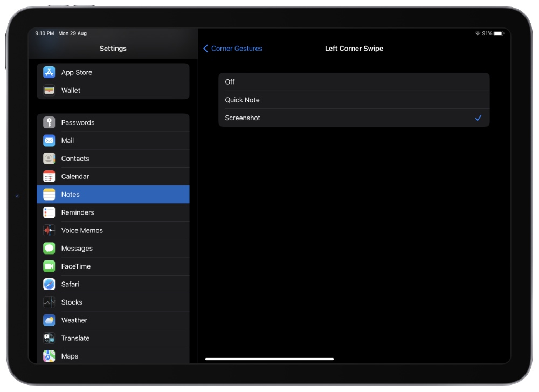Open Notes settings row

(x=113, y=194)
